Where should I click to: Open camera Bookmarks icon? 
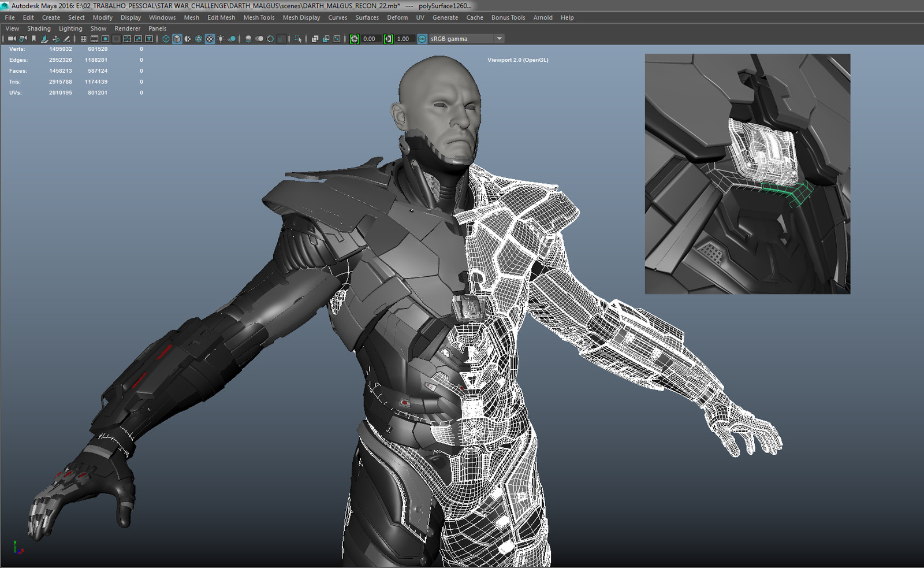tap(33, 39)
